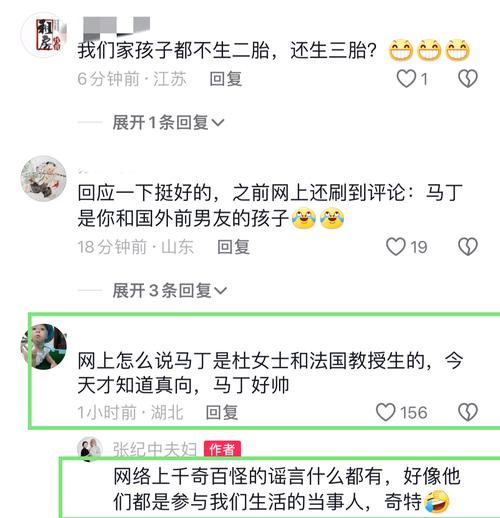Open the child photo avatar of Hubei commenter
Viewport: 500px width, 518px height.
pos(44,347)
